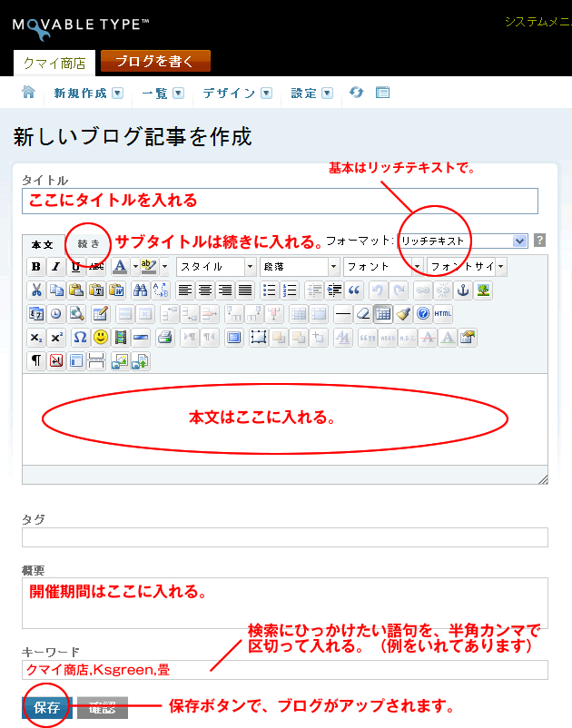Open the フォント font family dropdown
The height and width of the screenshot is (728, 572).
(383, 267)
